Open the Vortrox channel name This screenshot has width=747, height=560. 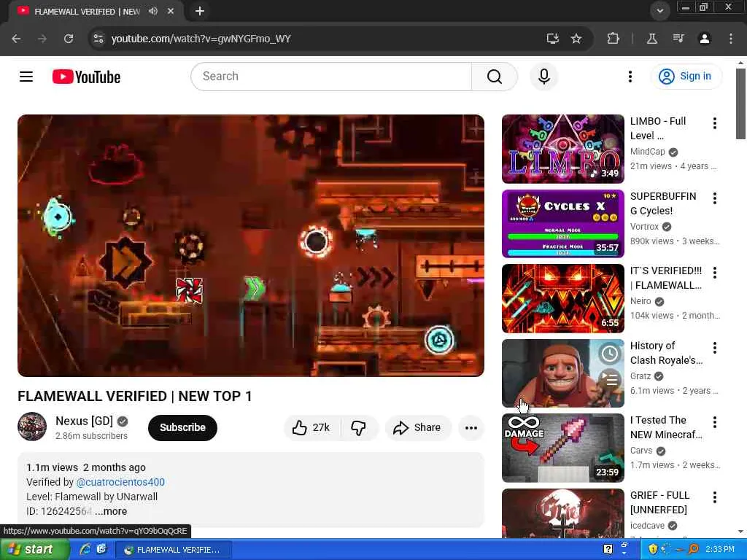[x=644, y=227]
